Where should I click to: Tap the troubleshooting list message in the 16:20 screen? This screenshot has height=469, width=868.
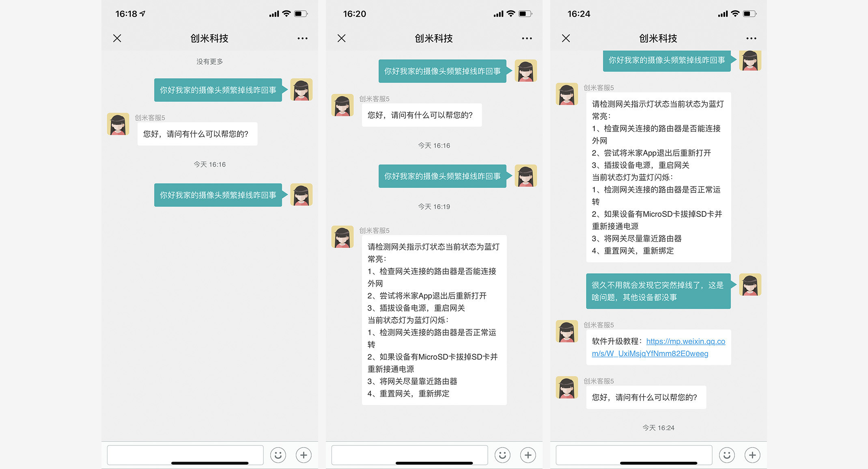click(x=434, y=320)
